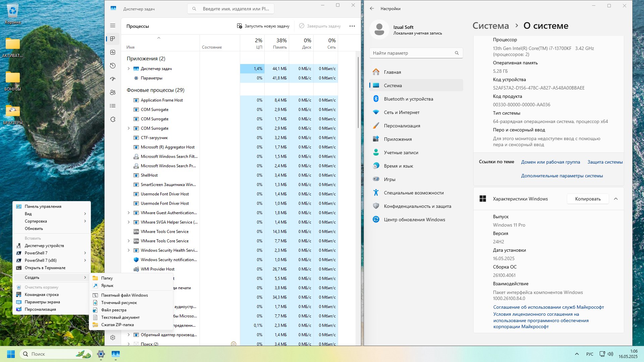The image size is (644, 362).
Task: Open Домен или рабочая группа link
Action: 550,162
